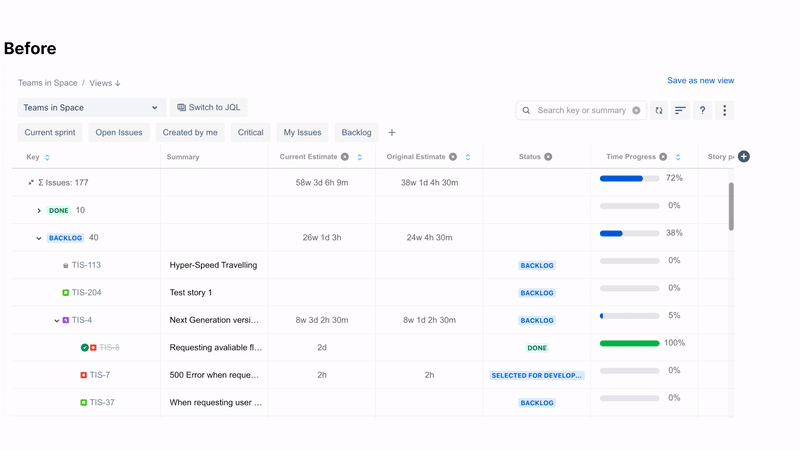Click the Next Generation versi... summary cell
Image resolution: width=800 pixels, height=450 pixels.
click(214, 320)
